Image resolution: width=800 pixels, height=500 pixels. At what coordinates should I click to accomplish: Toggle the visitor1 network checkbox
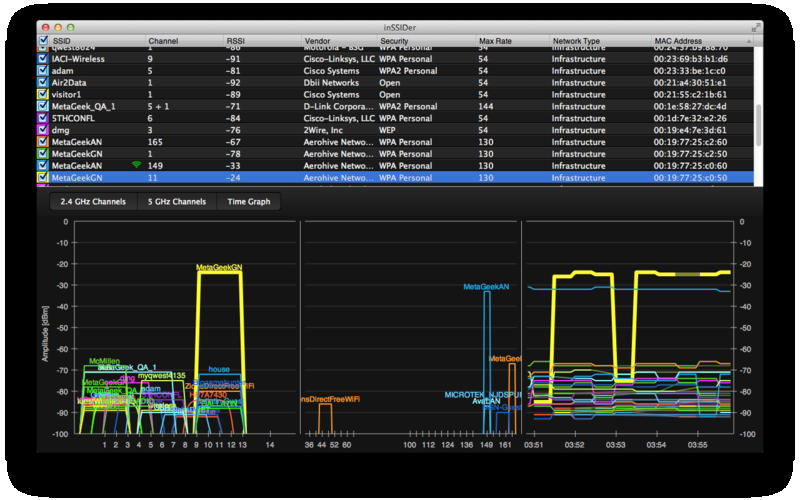point(43,94)
